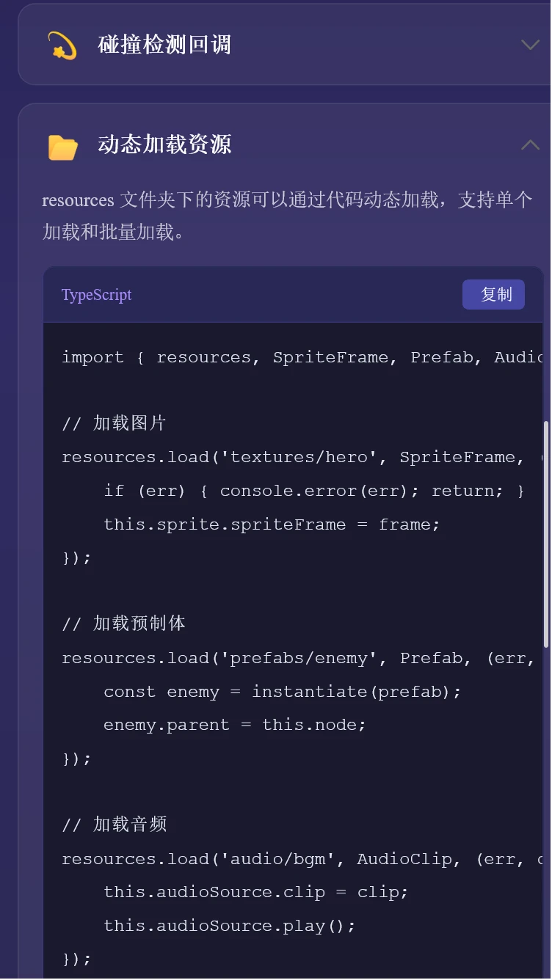Click the comet icon beside 碰撞检测回调
Viewport: 552px width, 980px height.
[x=62, y=44]
